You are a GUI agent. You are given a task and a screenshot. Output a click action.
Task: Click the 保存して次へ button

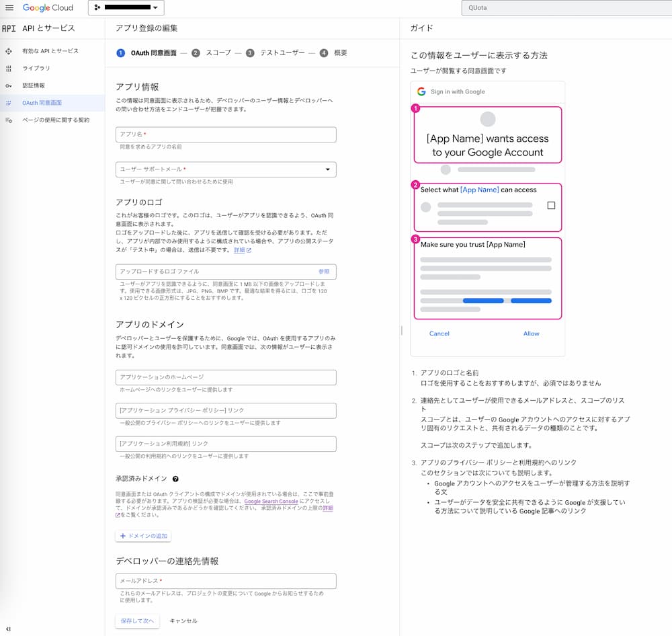(x=137, y=621)
